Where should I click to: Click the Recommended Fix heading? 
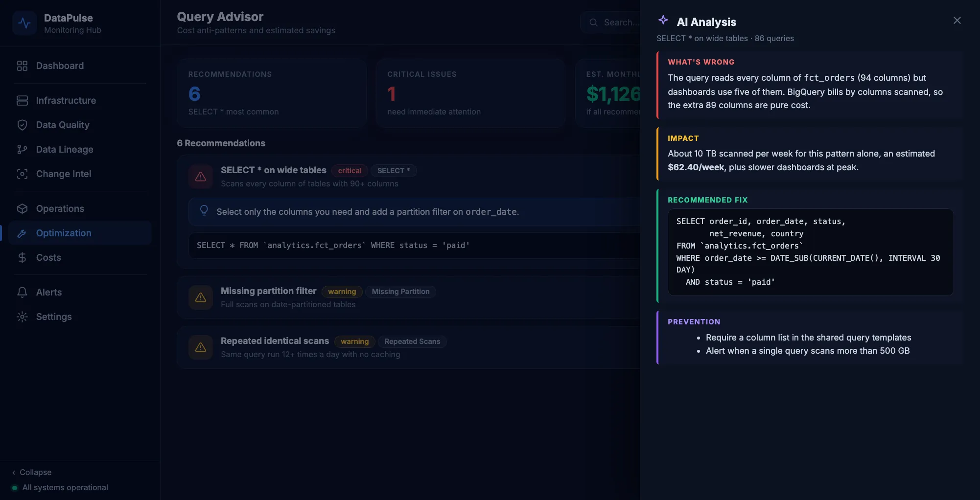pos(708,200)
